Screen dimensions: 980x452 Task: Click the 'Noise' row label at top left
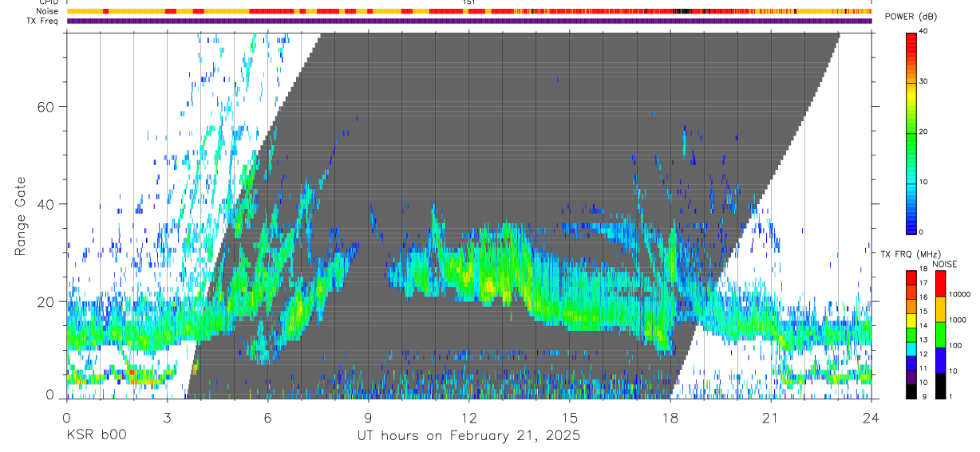click(x=47, y=11)
